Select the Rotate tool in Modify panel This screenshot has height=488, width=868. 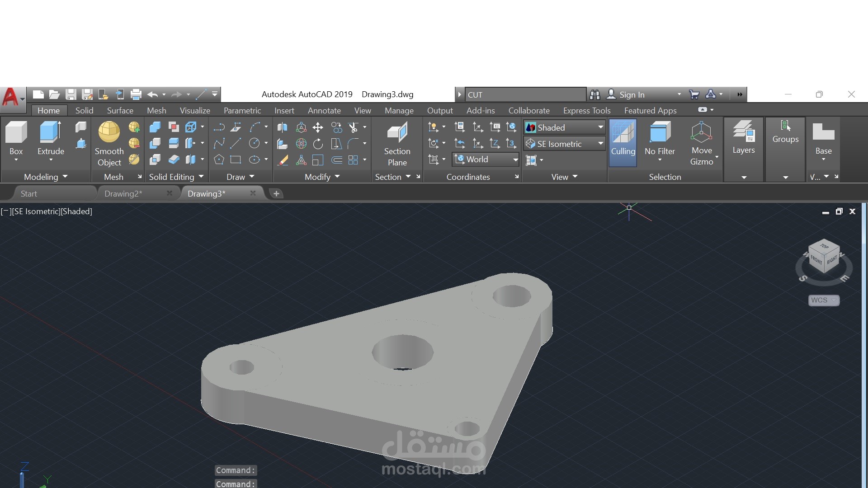(x=318, y=144)
